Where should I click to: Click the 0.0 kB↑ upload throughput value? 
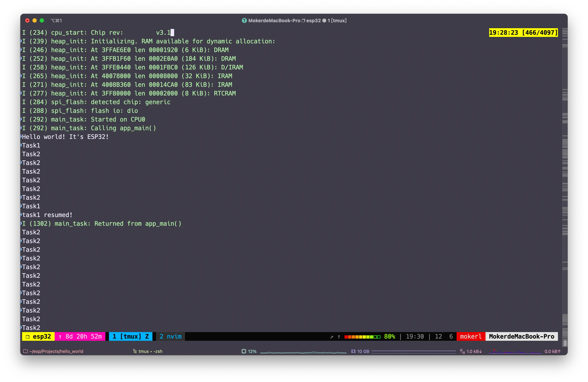point(552,351)
